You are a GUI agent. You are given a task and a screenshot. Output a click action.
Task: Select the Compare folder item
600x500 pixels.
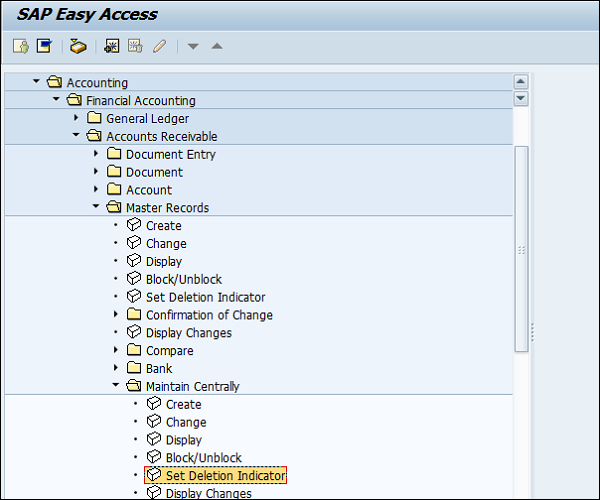coord(169,351)
